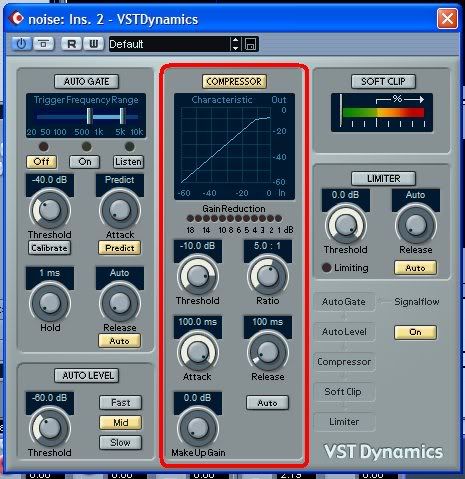Click the save preset disk icon
The width and height of the screenshot is (465, 479).
coord(250,44)
